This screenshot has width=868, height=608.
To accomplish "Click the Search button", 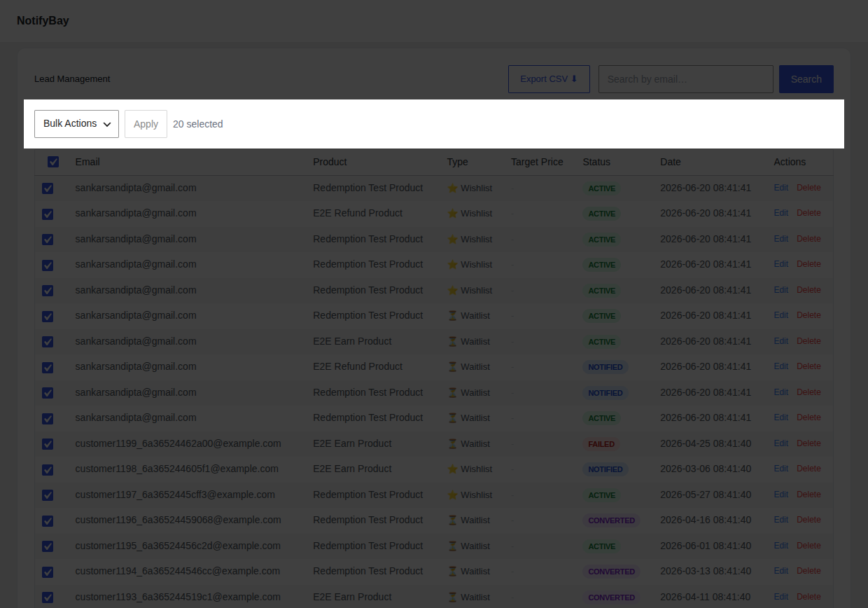I will 806,79.
